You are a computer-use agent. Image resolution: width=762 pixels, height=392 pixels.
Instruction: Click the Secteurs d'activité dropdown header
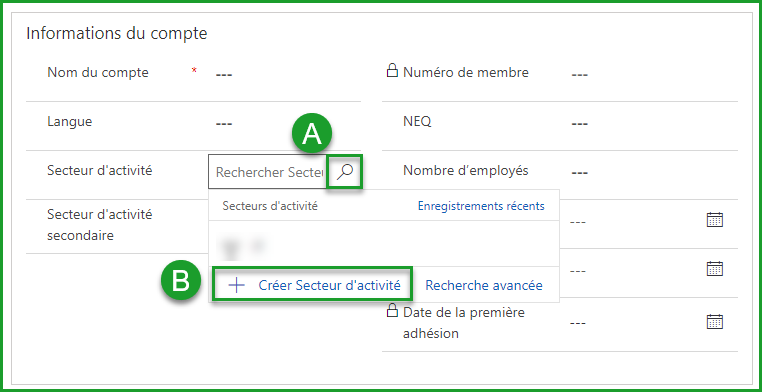270,206
